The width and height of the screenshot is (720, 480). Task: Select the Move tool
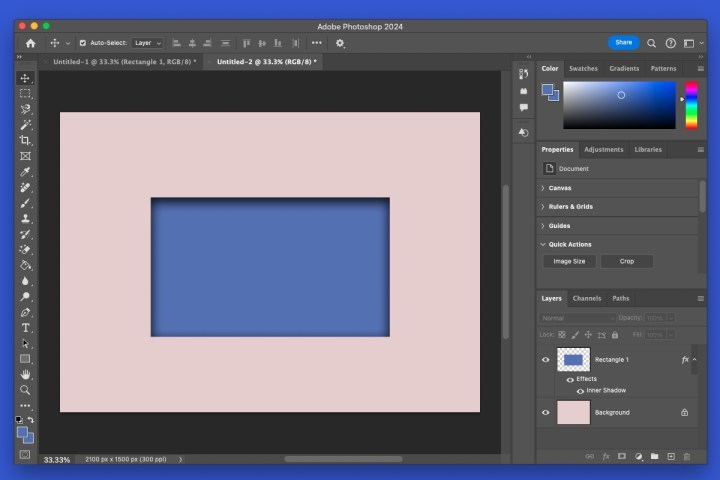26,78
